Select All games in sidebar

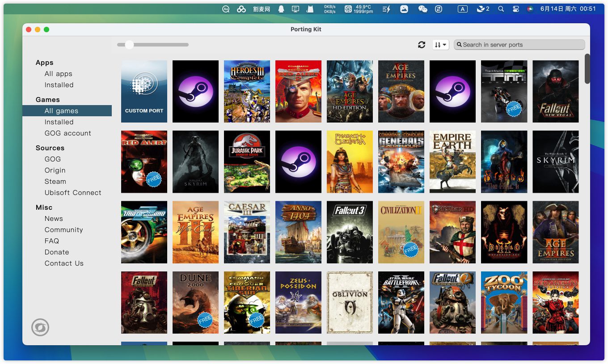(x=61, y=111)
